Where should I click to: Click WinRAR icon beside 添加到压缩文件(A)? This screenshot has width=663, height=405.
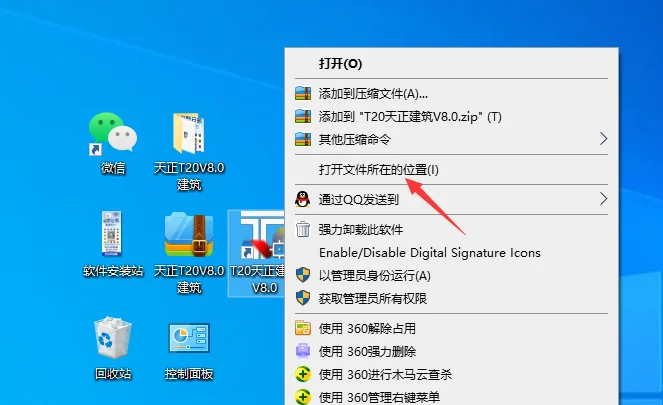pos(303,93)
